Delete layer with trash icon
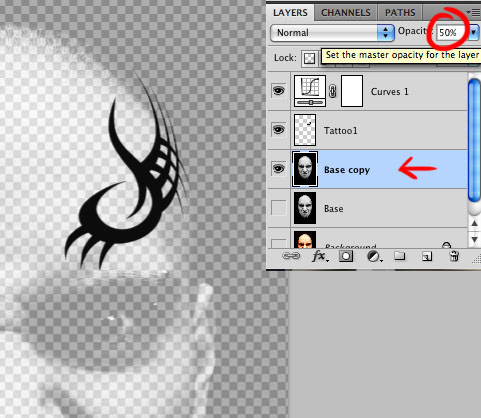Screen dimensions: 481x418 tap(454, 256)
